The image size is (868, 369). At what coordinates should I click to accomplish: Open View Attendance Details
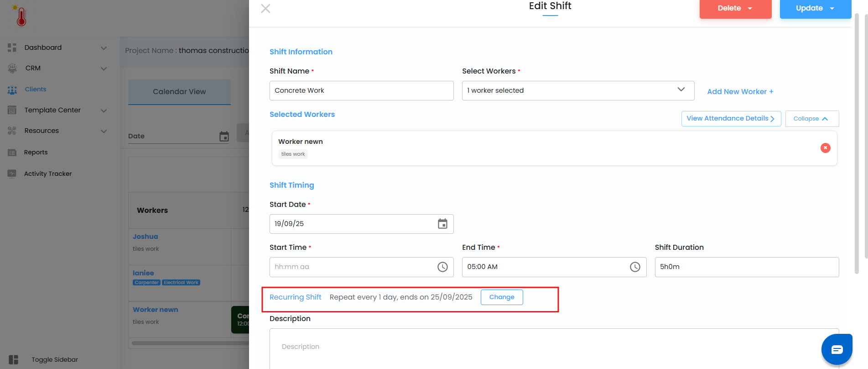tap(731, 119)
